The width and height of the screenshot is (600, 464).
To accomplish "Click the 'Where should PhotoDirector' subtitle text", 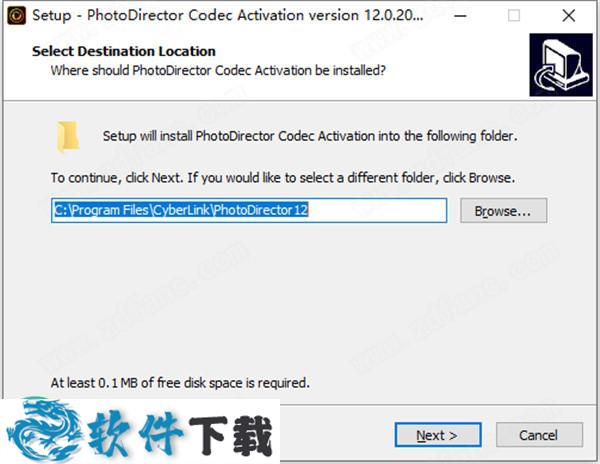I will [x=218, y=70].
